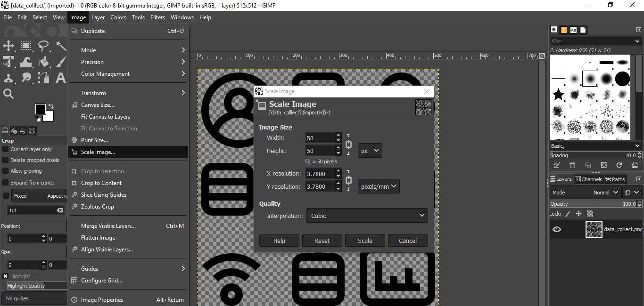
Task: Expand the Guides submenu
Action: 128,269
